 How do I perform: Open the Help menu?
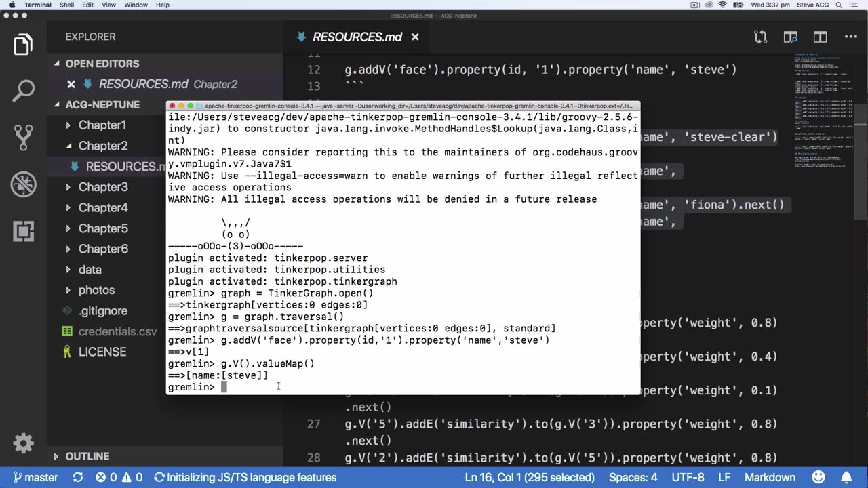coord(163,5)
